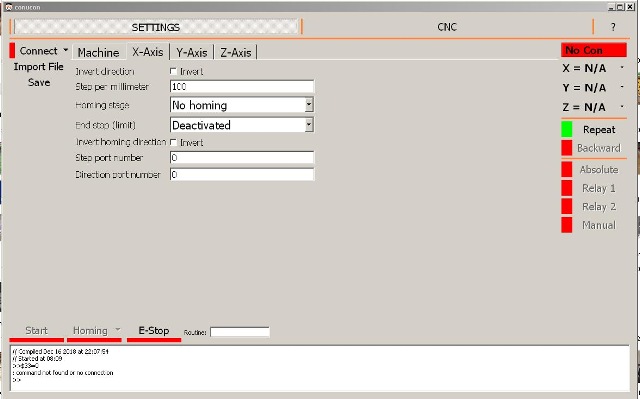Image resolution: width=640 pixels, height=399 pixels.
Task: Click Import File
Action: point(38,66)
